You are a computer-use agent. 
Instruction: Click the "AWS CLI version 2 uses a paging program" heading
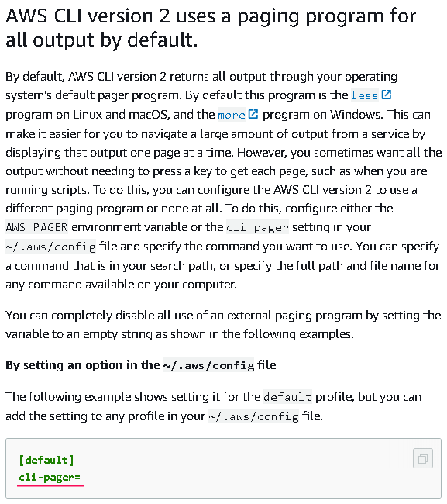[211, 28]
